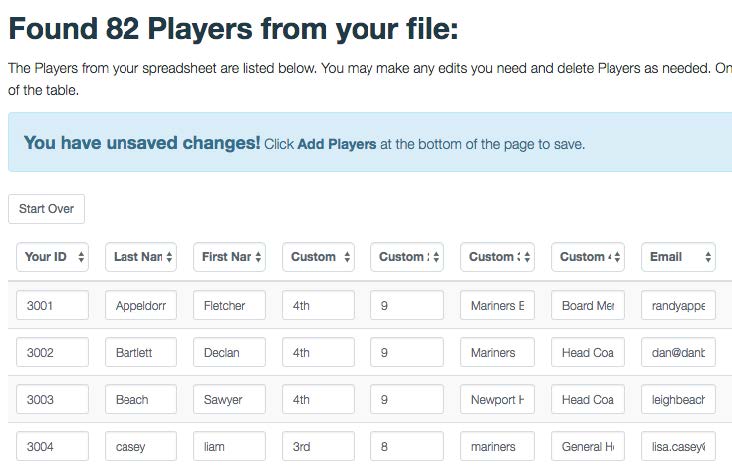Image resolution: width=732 pixels, height=468 pixels.
Task: Edit the ID field containing 3001
Action: [53, 306]
